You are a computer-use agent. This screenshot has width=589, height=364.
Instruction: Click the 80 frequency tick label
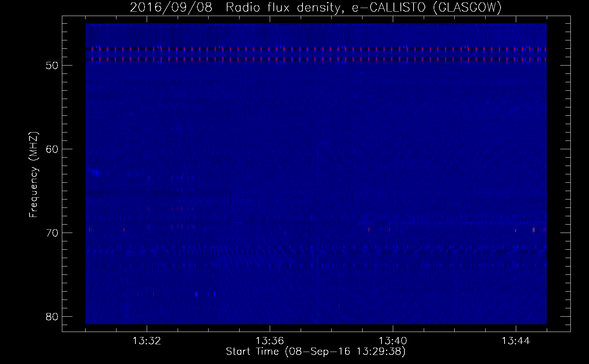(52, 317)
